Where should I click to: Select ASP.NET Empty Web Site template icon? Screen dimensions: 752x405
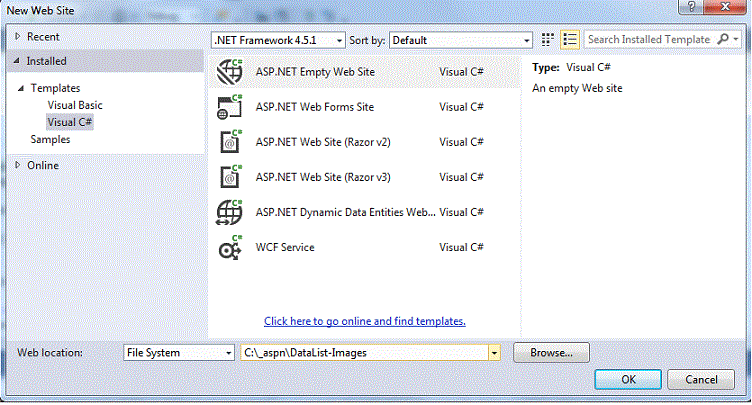pos(230,72)
